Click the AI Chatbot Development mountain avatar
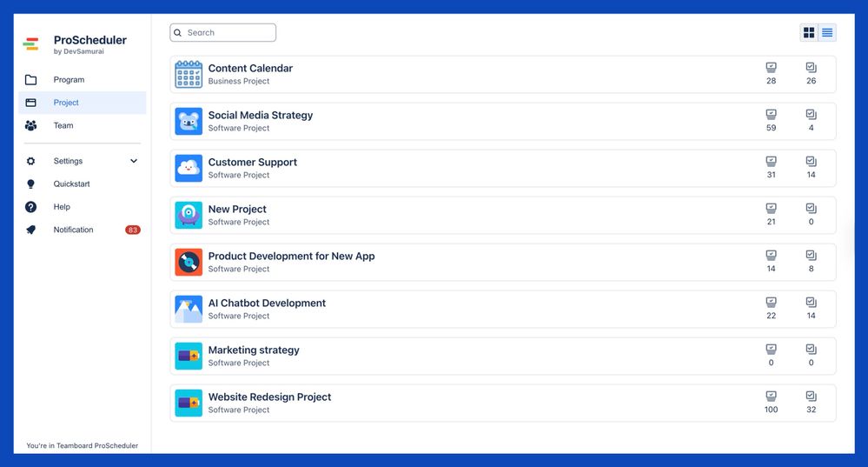The image size is (868, 467). pos(189,309)
